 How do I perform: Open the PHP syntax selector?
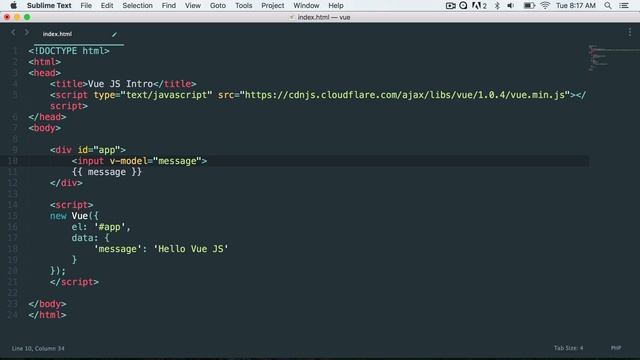(x=616, y=348)
